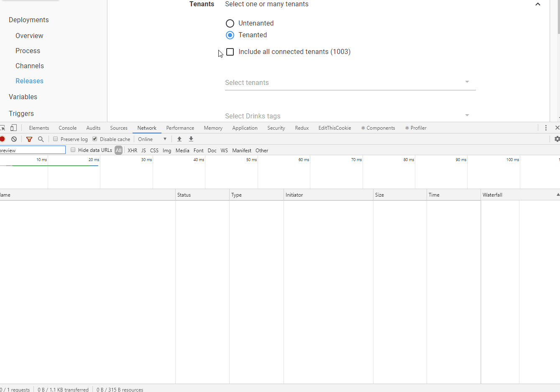The width and height of the screenshot is (560, 392).
Task: Open the EditThisCookie tab
Action: click(335, 128)
